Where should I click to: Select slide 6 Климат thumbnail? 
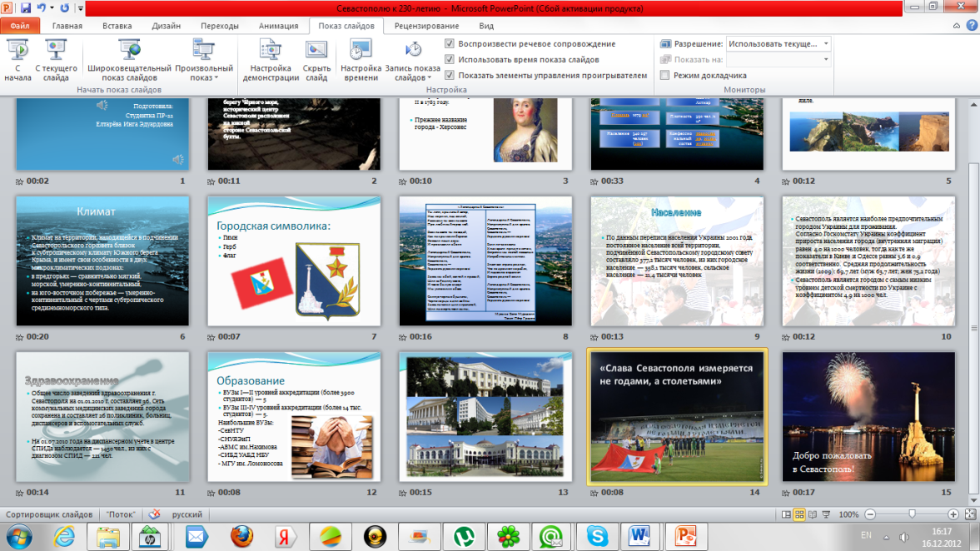click(102, 261)
